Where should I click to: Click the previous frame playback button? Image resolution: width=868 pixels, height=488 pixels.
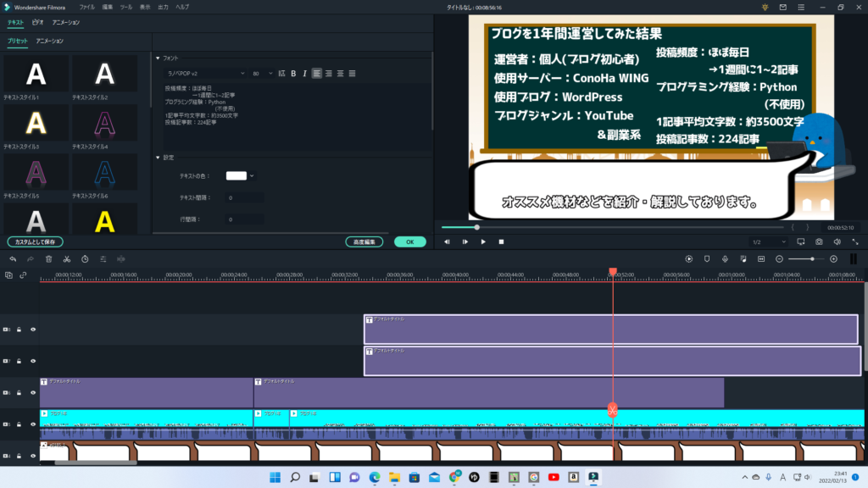pos(447,241)
